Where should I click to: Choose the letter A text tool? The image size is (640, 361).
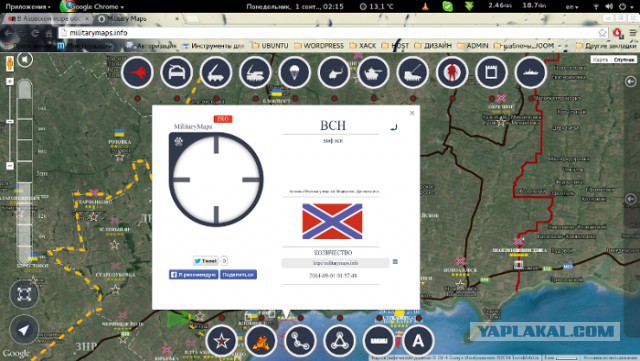coord(418,341)
